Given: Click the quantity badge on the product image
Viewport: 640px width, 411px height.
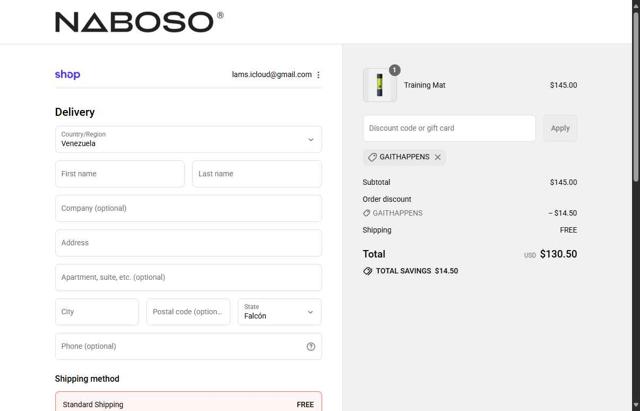Looking at the screenshot, I should tap(394, 70).
